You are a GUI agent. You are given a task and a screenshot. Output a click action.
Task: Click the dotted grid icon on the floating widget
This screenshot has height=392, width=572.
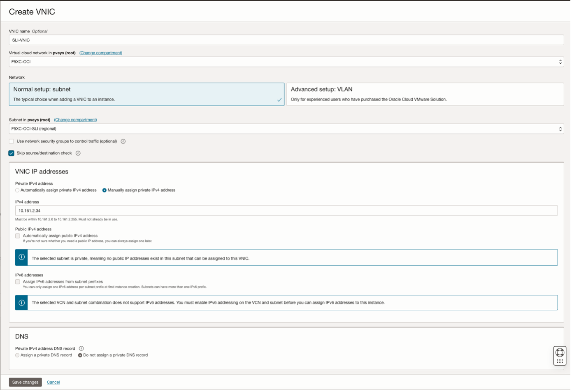(560, 361)
